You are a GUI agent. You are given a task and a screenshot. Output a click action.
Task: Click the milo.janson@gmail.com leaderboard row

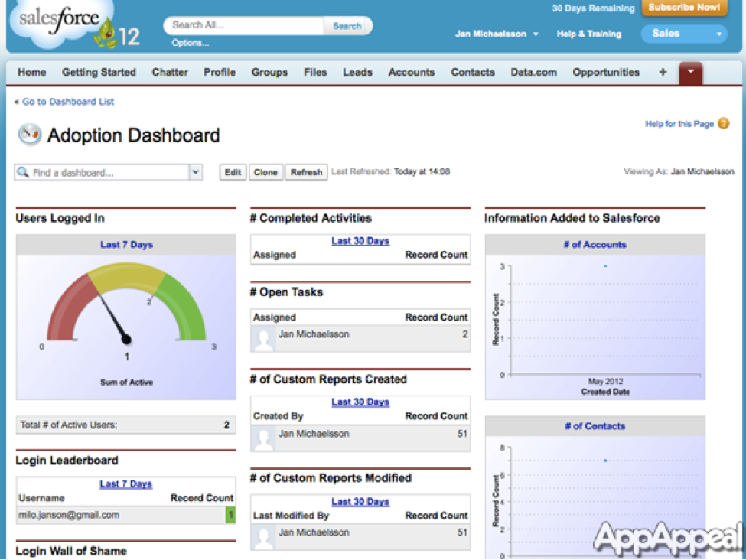tap(126, 515)
